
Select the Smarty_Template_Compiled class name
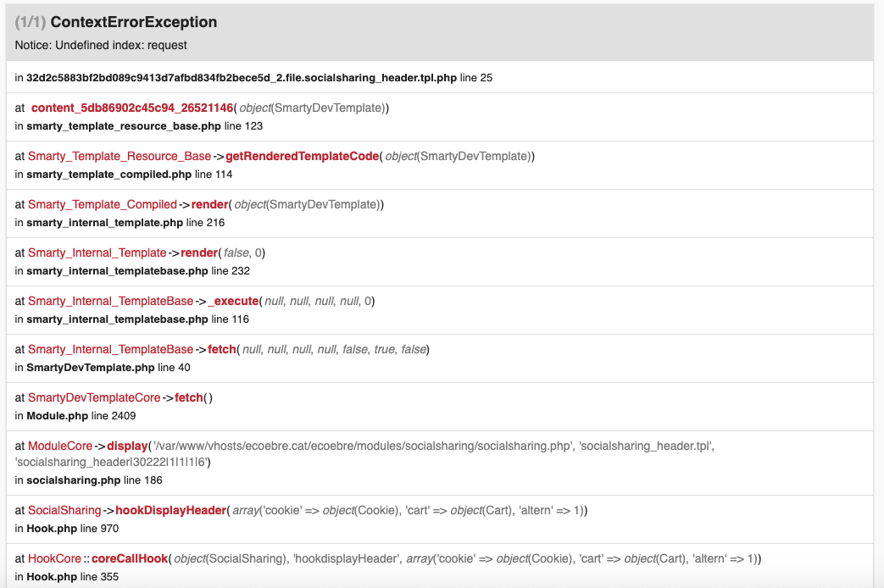tap(103, 204)
